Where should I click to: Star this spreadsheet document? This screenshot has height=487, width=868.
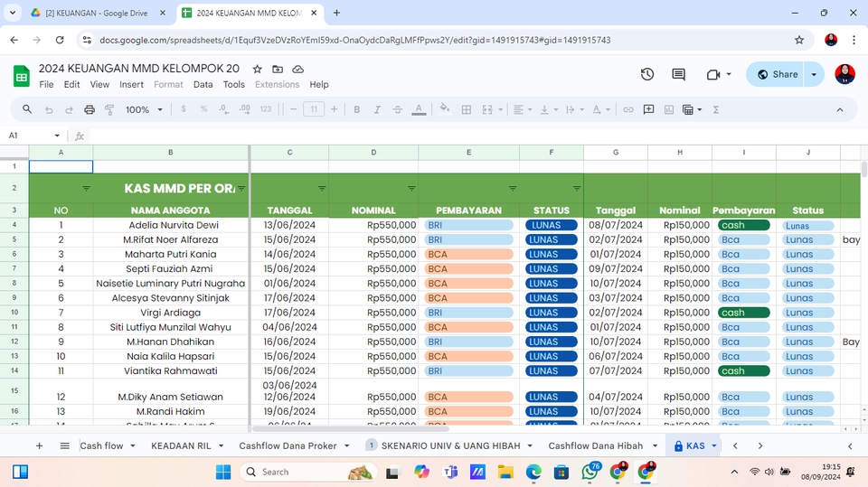click(x=258, y=69)
